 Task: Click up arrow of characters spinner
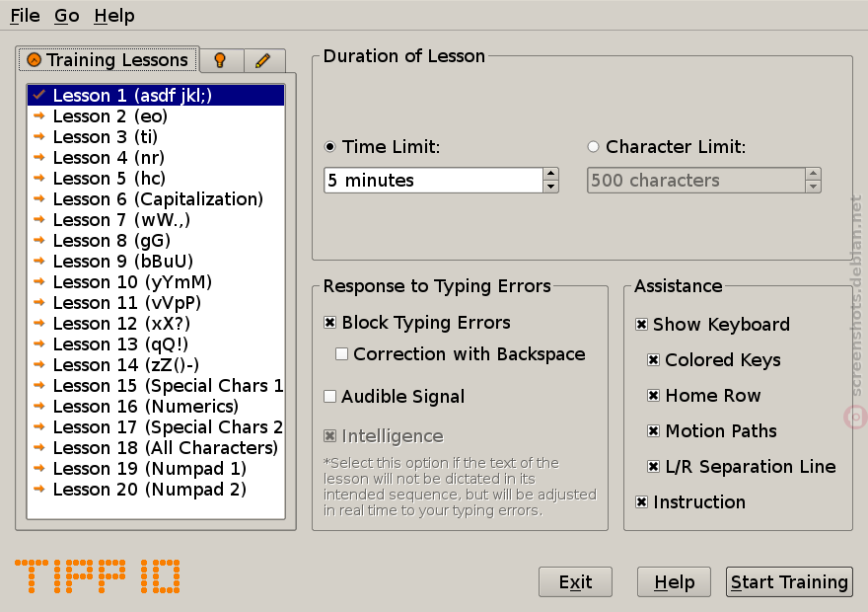[x=813, y=174]
